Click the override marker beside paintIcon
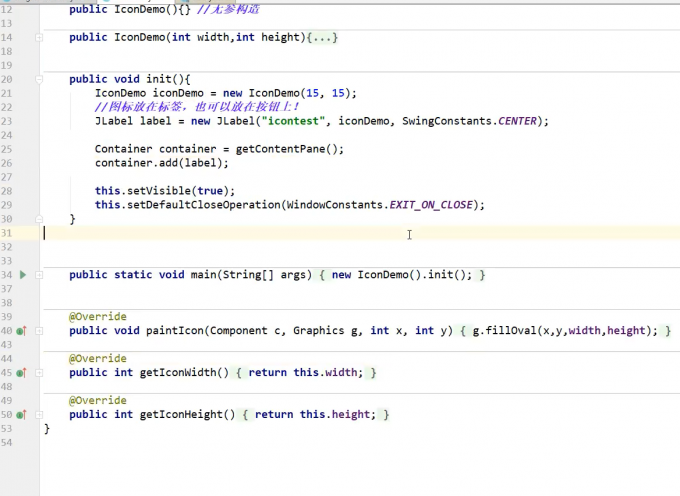The image size is (680, 496). coord(22,331)
